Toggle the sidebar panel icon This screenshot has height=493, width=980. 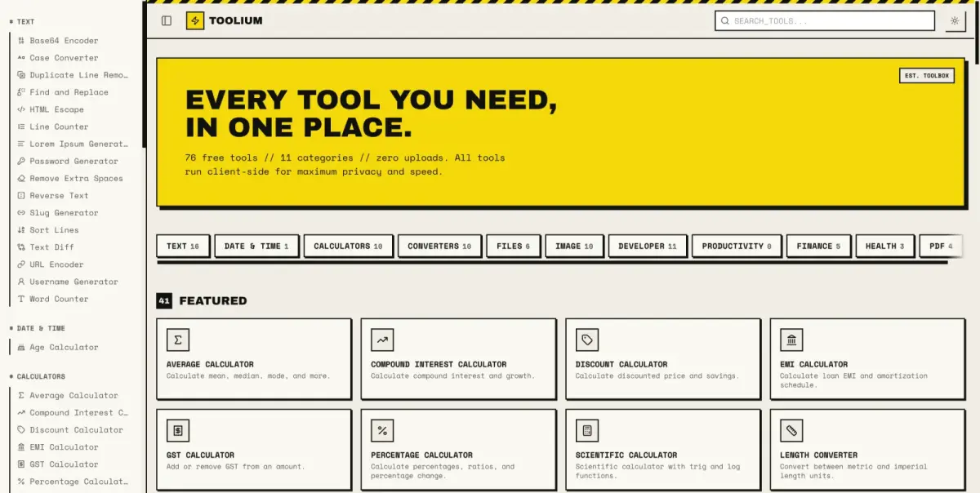coord(167,20)
